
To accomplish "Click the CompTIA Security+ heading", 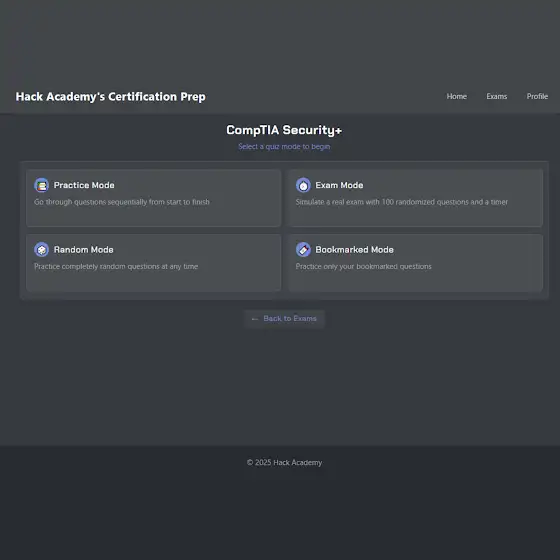I will click(x=284, y=130).
